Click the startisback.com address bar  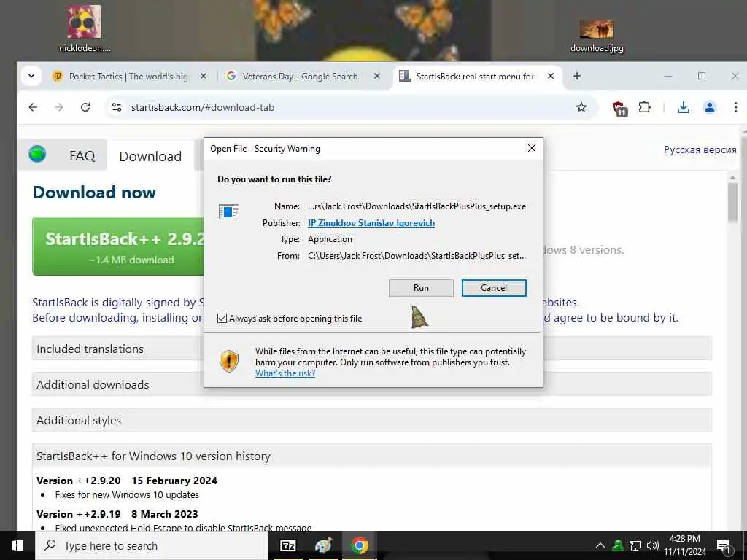tap(350, 107)
